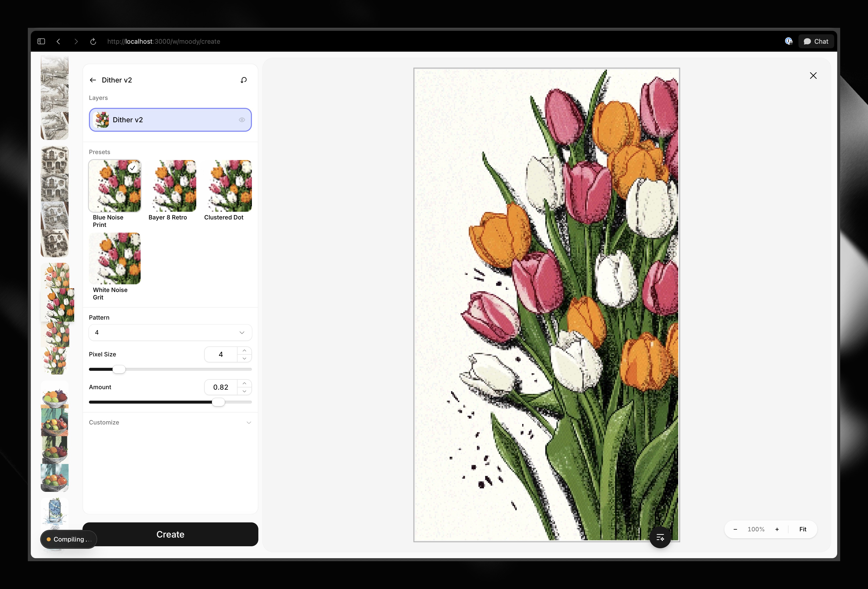This screenshot has height=589, width=868.
Task: Click the back arrow beside Dither v2
Action: coord(93,80)
